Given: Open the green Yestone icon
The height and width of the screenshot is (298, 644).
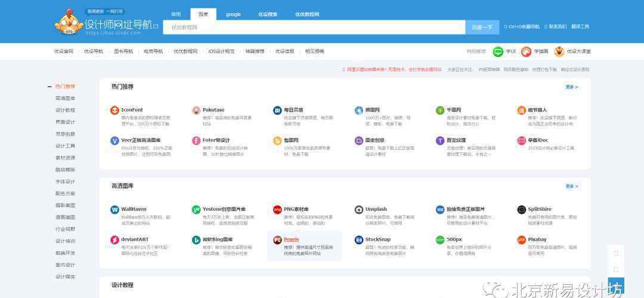Looking at the screenshot, I should point(196,210).
